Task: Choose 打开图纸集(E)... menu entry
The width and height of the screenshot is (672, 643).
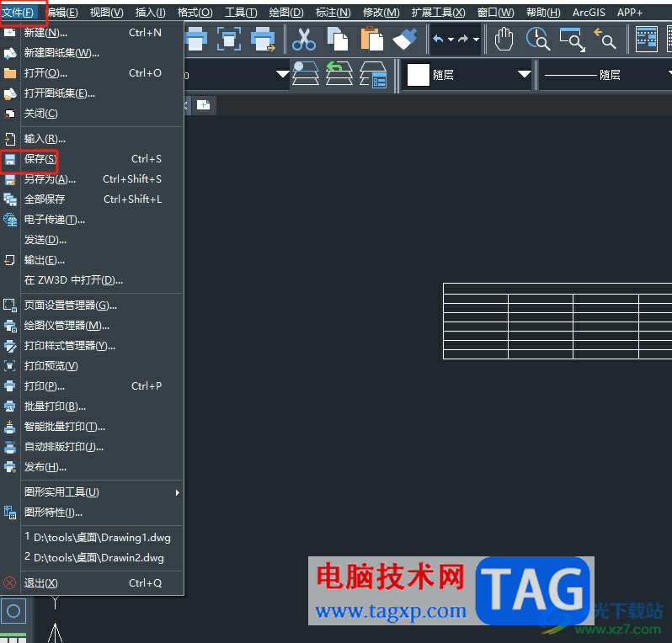Action: 93,93
